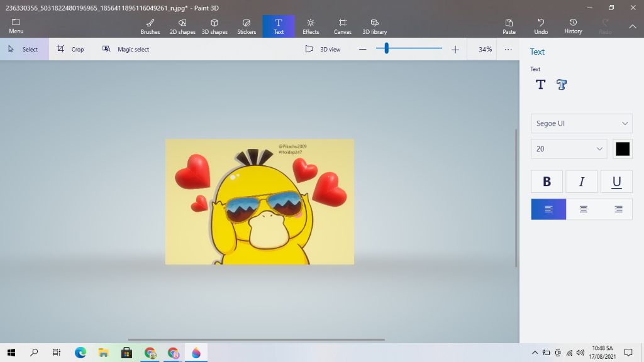Screen dimensions: 644x362
Task: Choose the Crop tool
Action: click(x=70, y=49)
